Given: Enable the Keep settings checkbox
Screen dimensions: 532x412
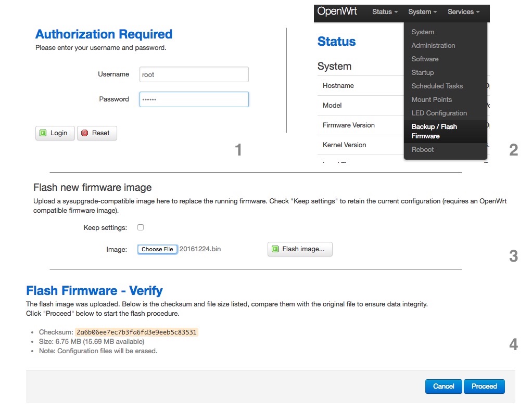Looking at the screenshot, I should click(x=141, y=227).
